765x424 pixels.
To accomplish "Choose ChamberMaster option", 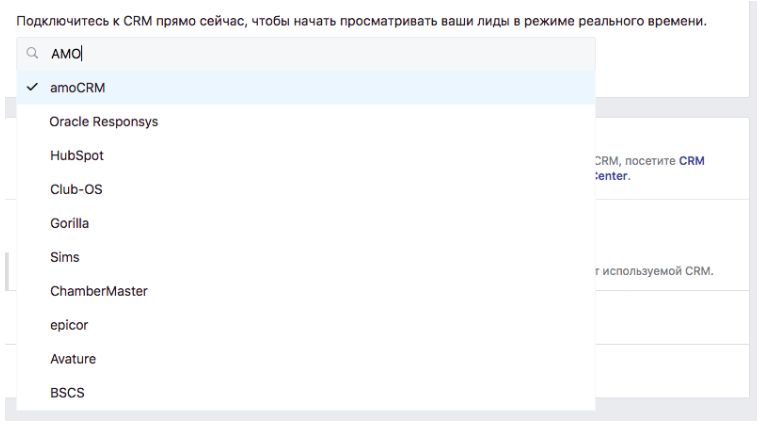I will coord(306,291).
